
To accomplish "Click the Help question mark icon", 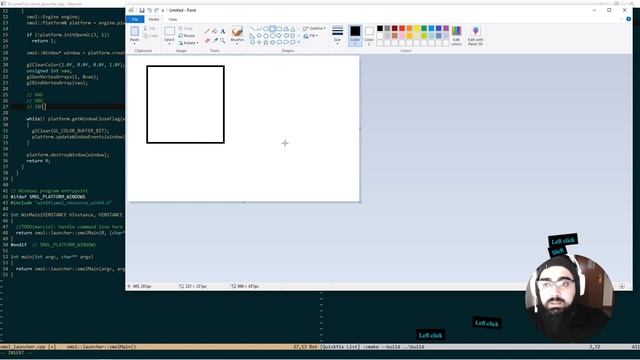I will tap(629, 19).
